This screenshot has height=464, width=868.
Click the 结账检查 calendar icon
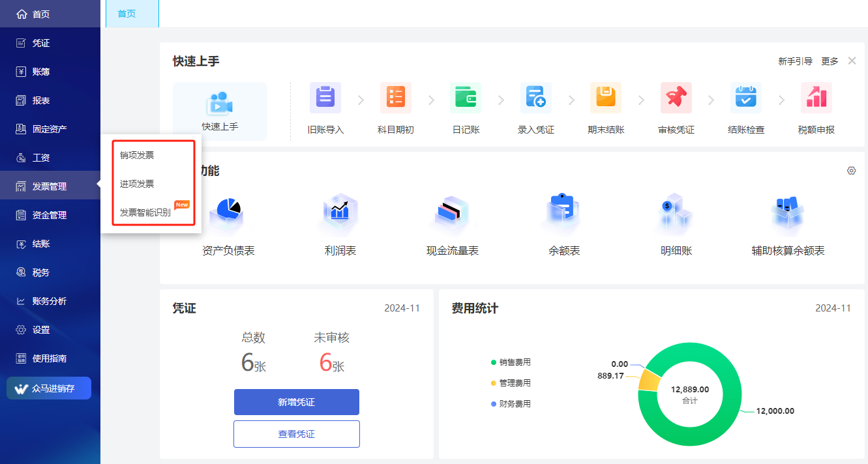(x=746, y=98)
